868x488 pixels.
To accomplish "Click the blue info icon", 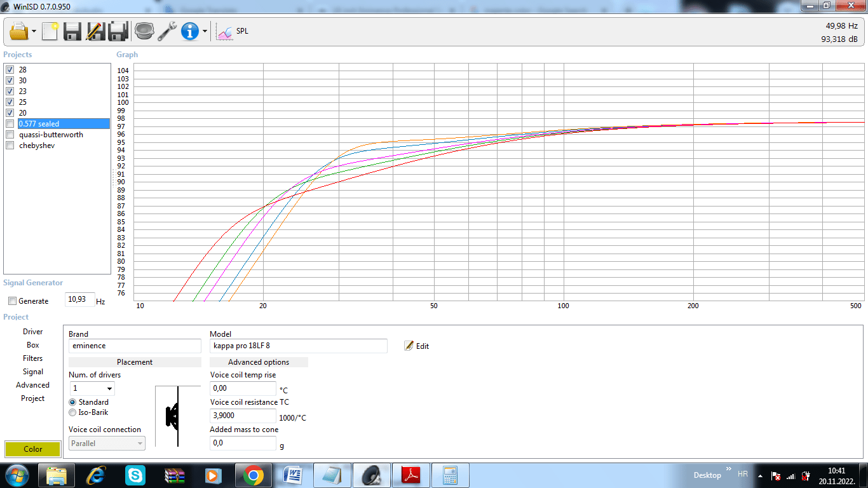I will click(x=190, y=31).
